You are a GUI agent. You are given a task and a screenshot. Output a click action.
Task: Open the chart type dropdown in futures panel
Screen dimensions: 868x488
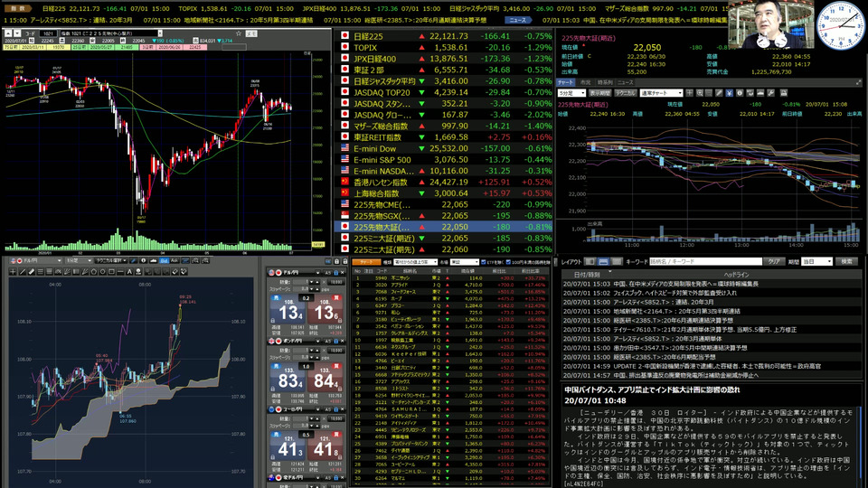click(662, 93)
